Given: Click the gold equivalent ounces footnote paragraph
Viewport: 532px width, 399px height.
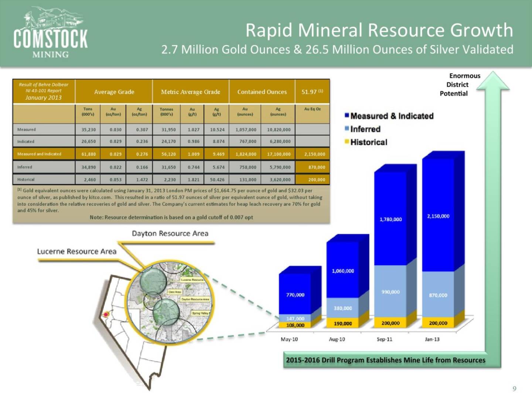Looking at the screenshot, I should (x=170, y=201).
